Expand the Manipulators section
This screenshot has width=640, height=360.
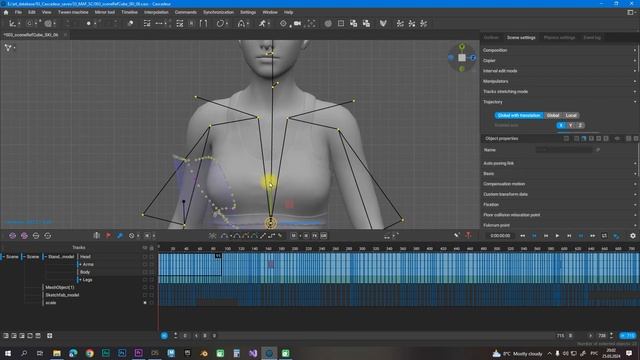coord(559,81)
